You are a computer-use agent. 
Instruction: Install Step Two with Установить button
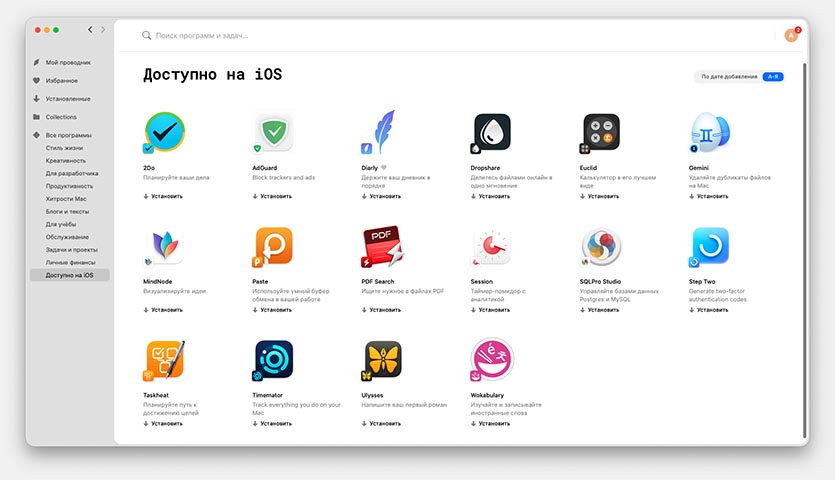[x=709, y=310]
